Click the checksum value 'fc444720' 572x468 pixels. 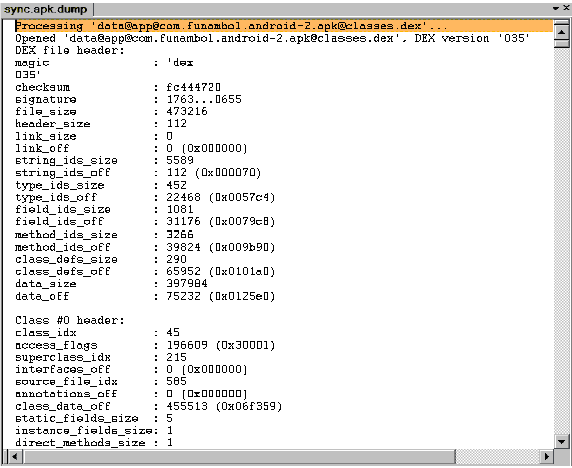click(x=193, y=87)
